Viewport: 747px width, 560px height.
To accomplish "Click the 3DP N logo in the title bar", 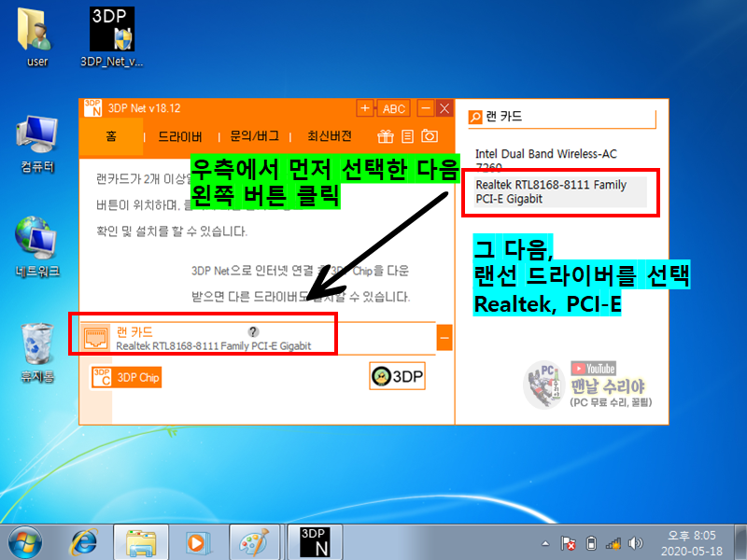I will pyautogui.click(x=92, y=108).
